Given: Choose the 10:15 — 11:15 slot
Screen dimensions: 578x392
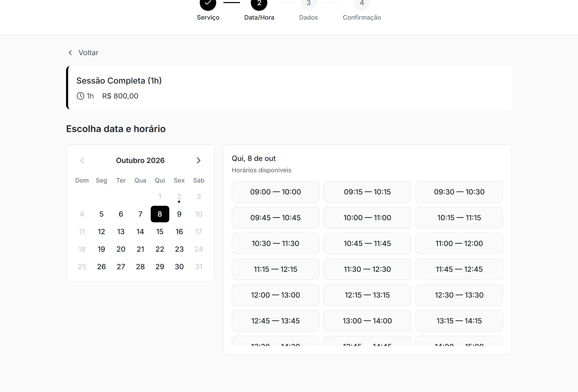Looking at the screenshot, I should point(459,218).
